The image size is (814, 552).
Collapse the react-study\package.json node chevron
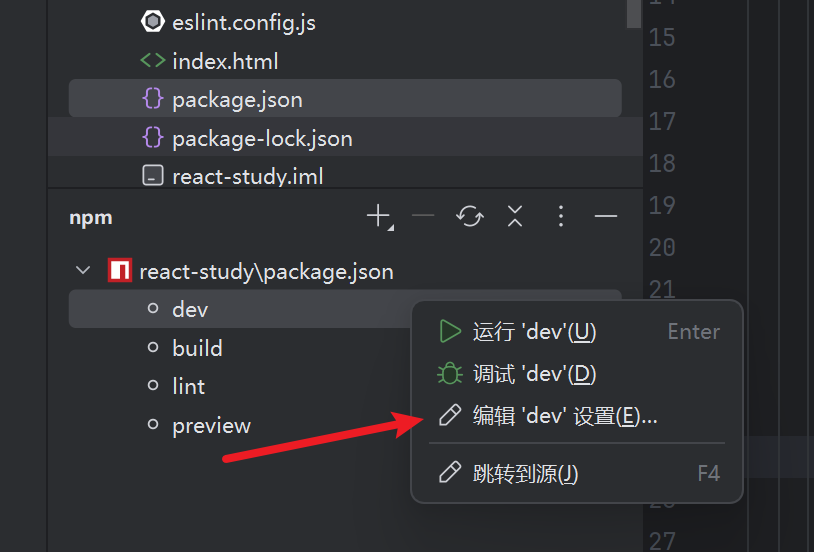(x=83, y=271)
